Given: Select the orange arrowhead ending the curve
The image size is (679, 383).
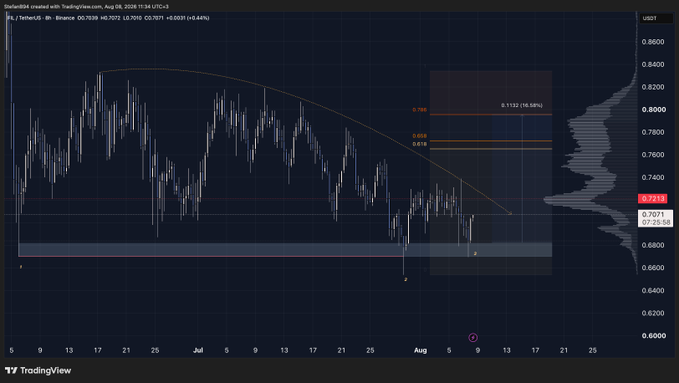Looking at the screenshot, I should point(510,213).
